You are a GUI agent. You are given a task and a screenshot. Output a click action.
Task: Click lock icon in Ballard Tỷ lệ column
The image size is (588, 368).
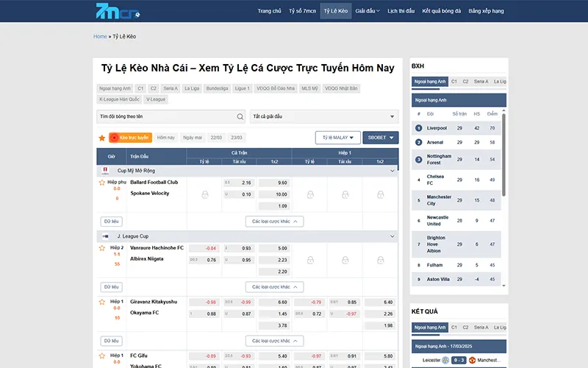205,194
